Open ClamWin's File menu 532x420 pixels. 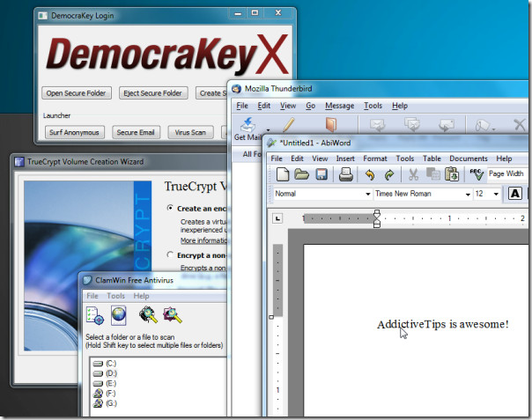[x=92, y=296]
